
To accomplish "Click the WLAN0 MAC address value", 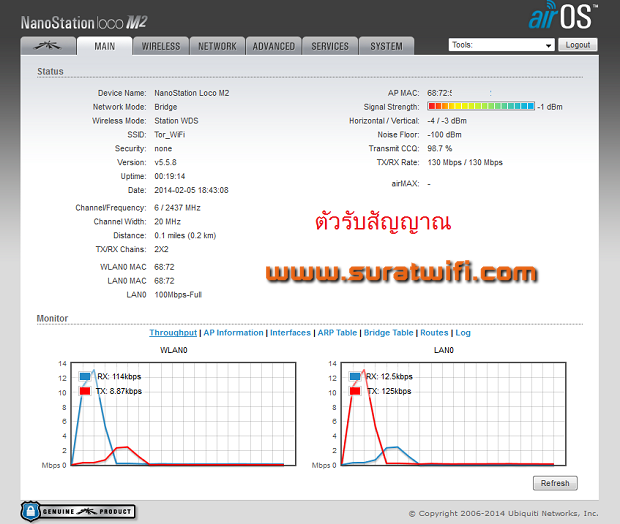I will pyautogui.click(x=164, y=267).
